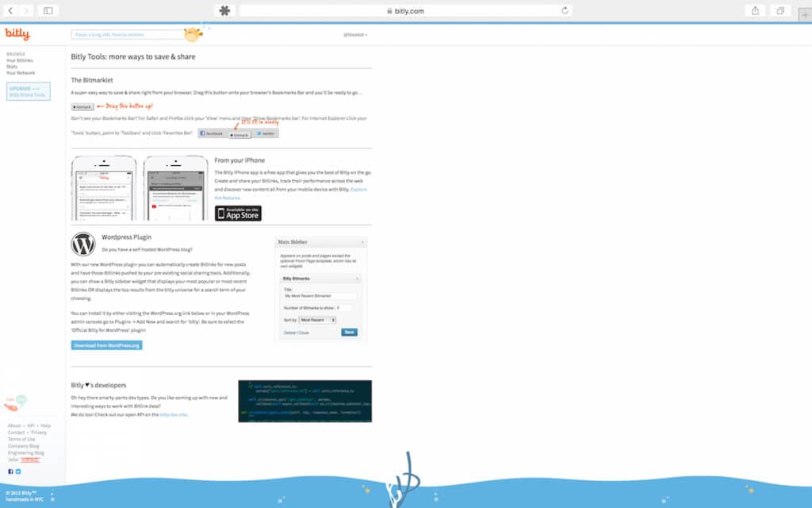Toggle Safari's sidebar button
Screen dimensions: 812x508
click(x=48, y=10)
